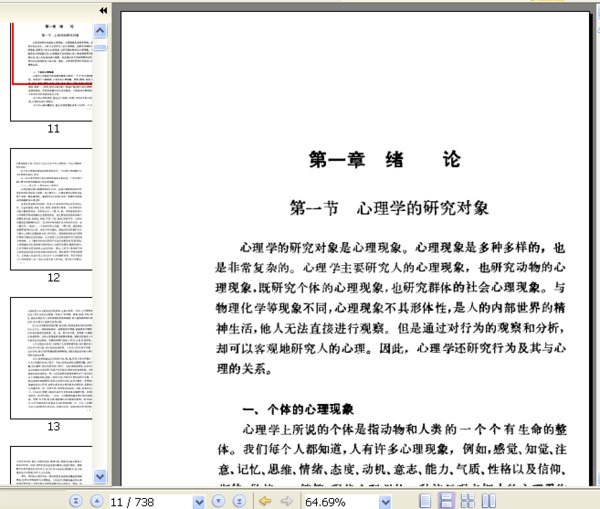Image resolution: width=600 pixels, height=509 pixels.
Task: Switch to continuous facing pages layout
Action: pyautogui.click(x=468, y=501)
